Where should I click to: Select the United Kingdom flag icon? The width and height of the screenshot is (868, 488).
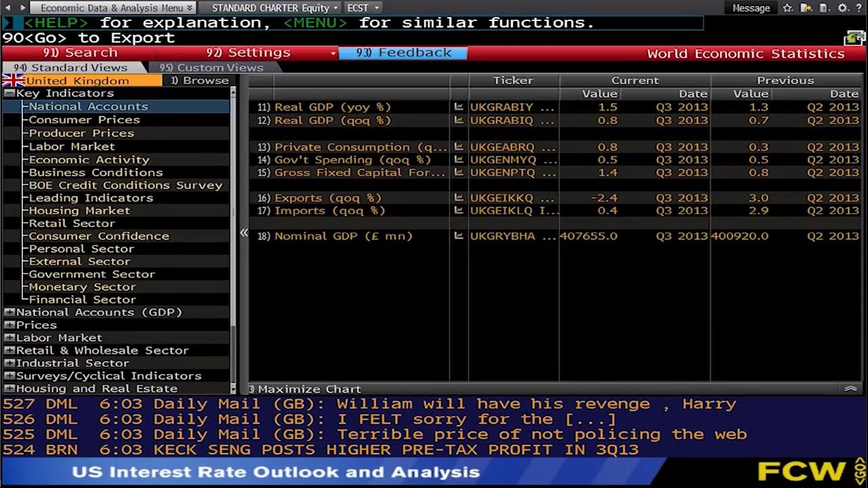click(12, 80)
